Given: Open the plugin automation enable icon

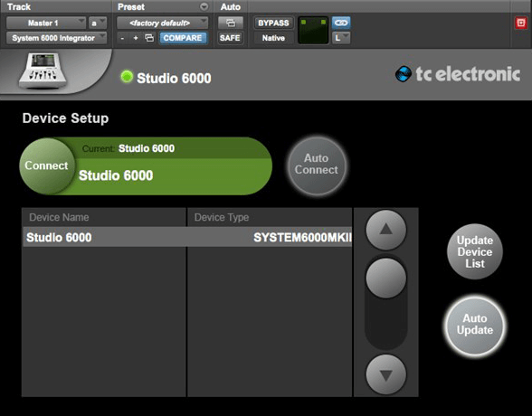Looking at the screenshot, I should 231,23.
